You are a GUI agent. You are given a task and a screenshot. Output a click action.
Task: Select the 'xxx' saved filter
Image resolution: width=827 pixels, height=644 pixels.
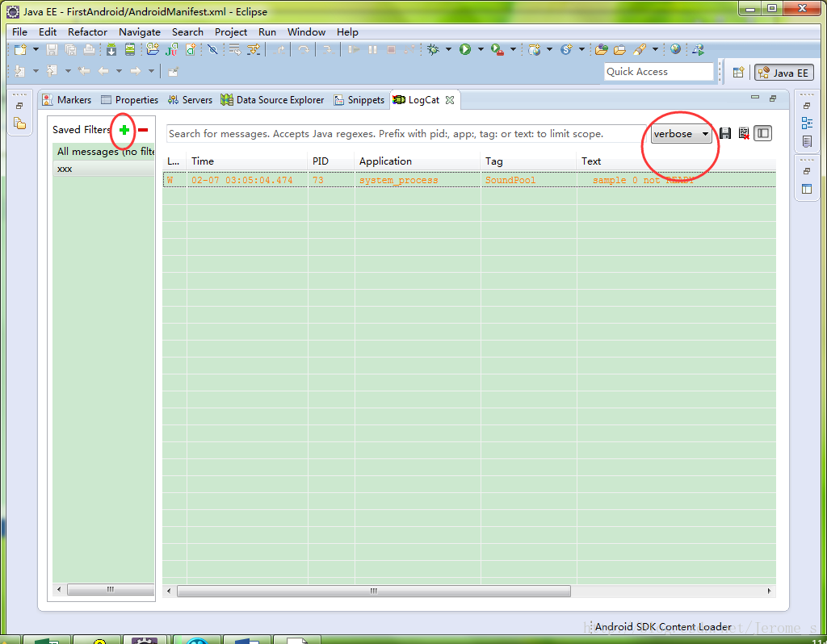click(x=104, y=169)
